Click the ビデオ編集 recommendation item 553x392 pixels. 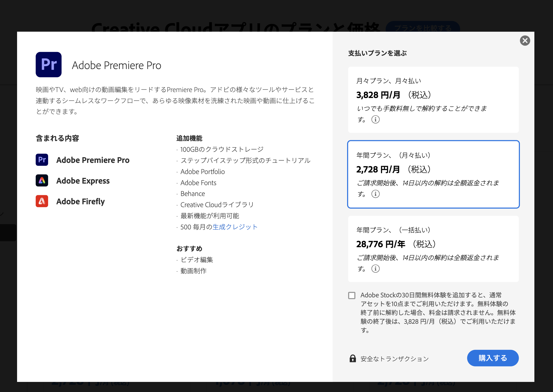(x=197, y=260)
